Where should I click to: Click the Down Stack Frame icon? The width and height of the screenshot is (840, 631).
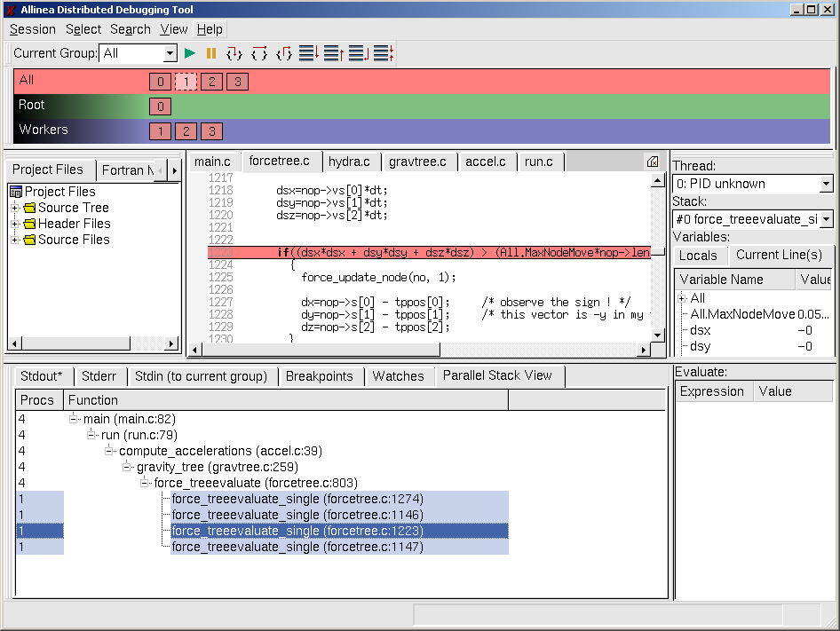click(309, 53)
